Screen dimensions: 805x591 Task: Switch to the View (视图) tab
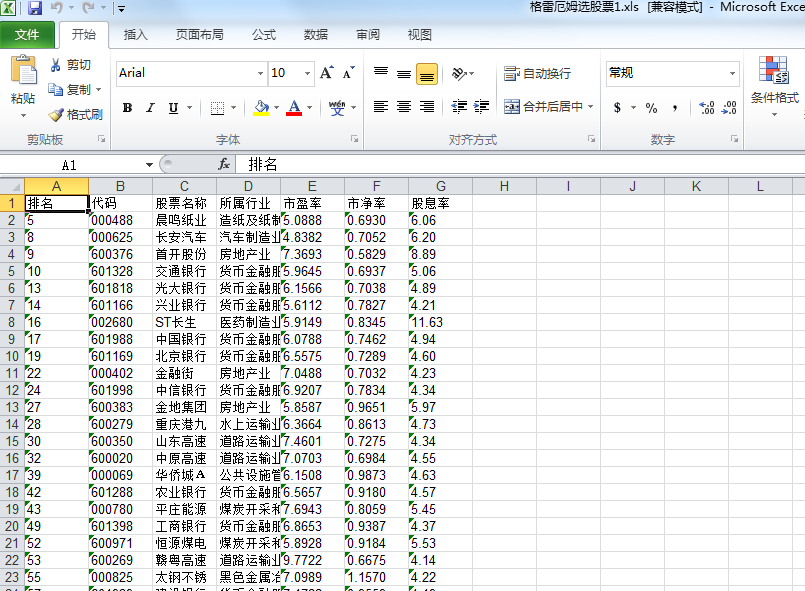(419, 34)
